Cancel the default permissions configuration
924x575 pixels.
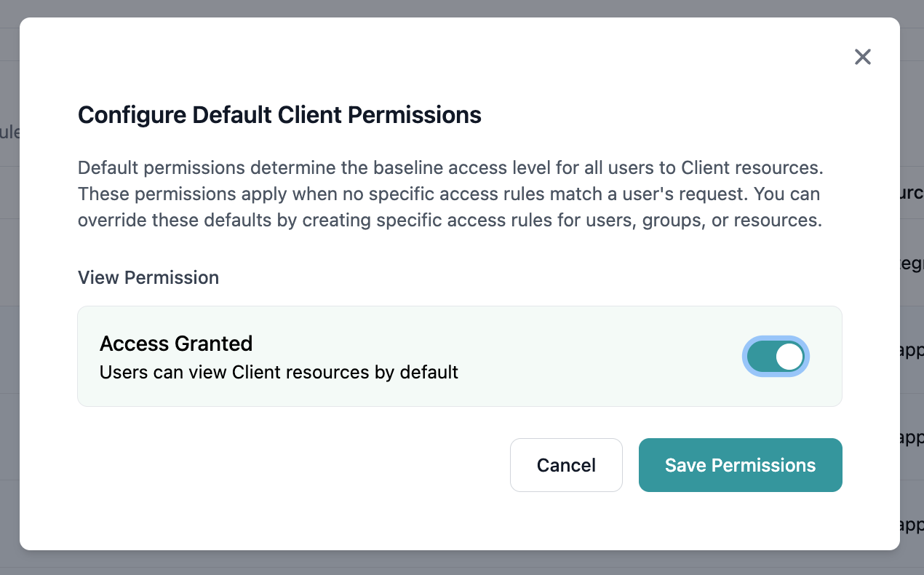coord(566,465)
